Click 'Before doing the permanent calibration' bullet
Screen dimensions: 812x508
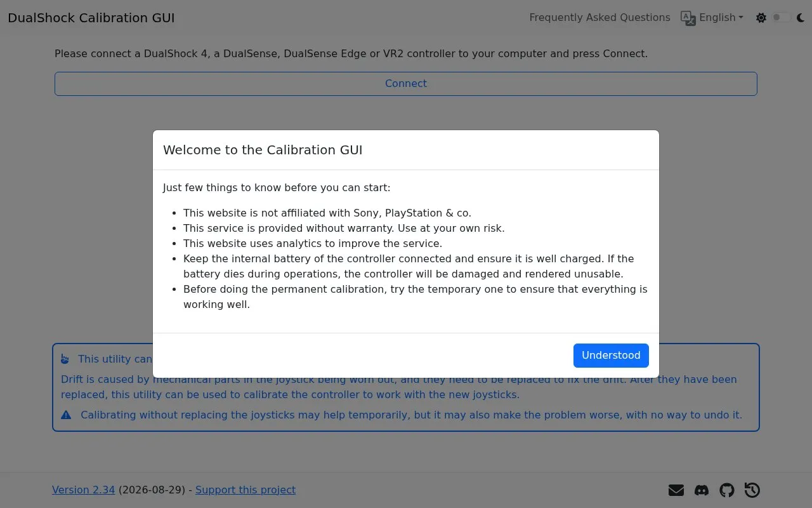[x=416, y=297]
